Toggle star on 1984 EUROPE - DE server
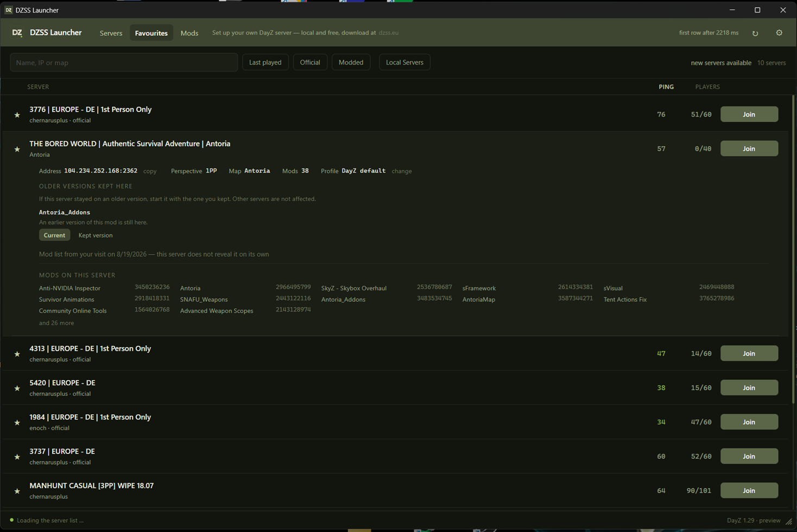The width and height of the screenshot is (797, 532). 17,422
